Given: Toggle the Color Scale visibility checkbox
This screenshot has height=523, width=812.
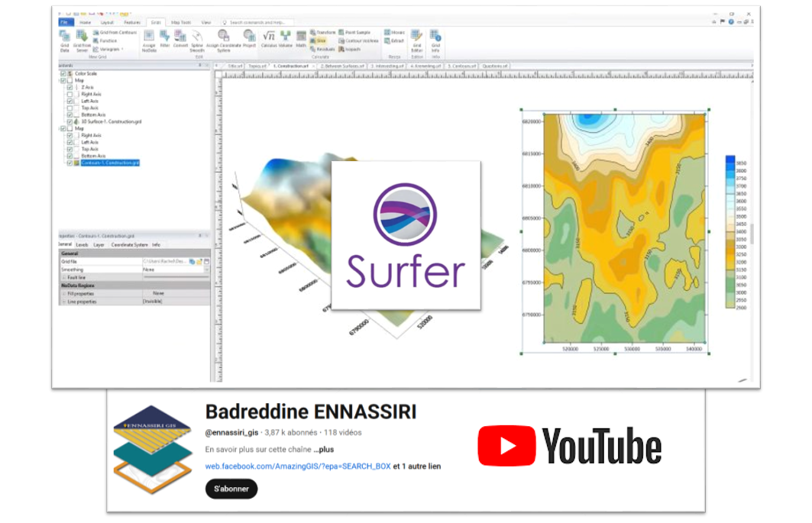Looking at the screenshot, I should [63, 73].
